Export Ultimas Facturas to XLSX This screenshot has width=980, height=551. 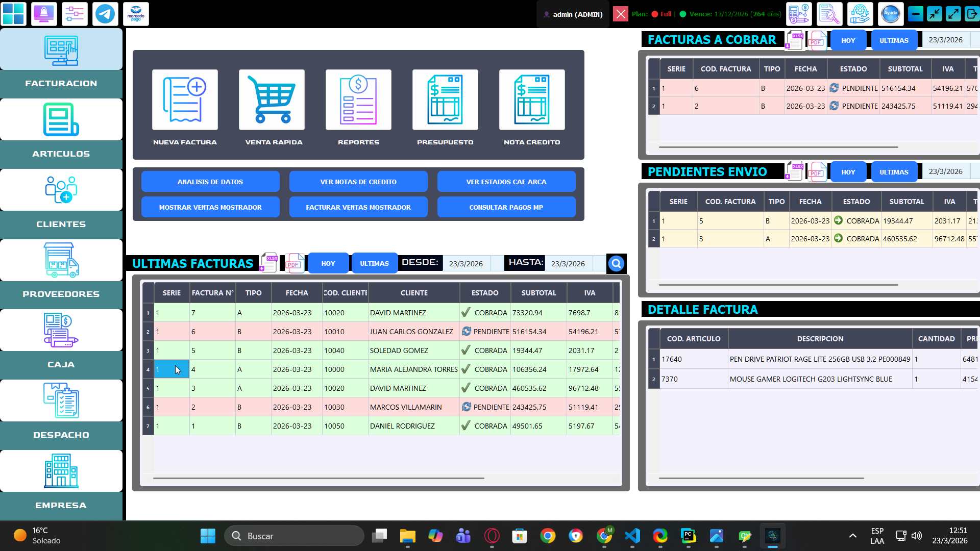tap(269, 263)
